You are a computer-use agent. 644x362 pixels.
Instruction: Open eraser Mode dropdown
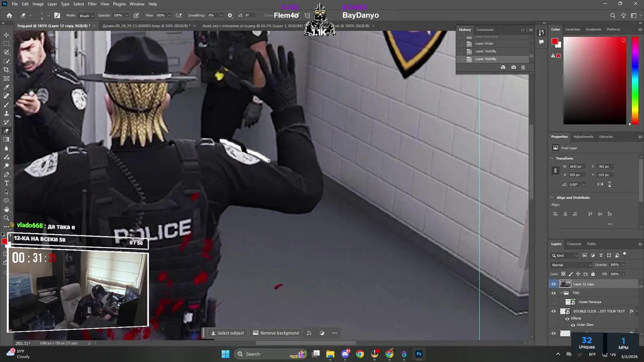pos(87,16)
